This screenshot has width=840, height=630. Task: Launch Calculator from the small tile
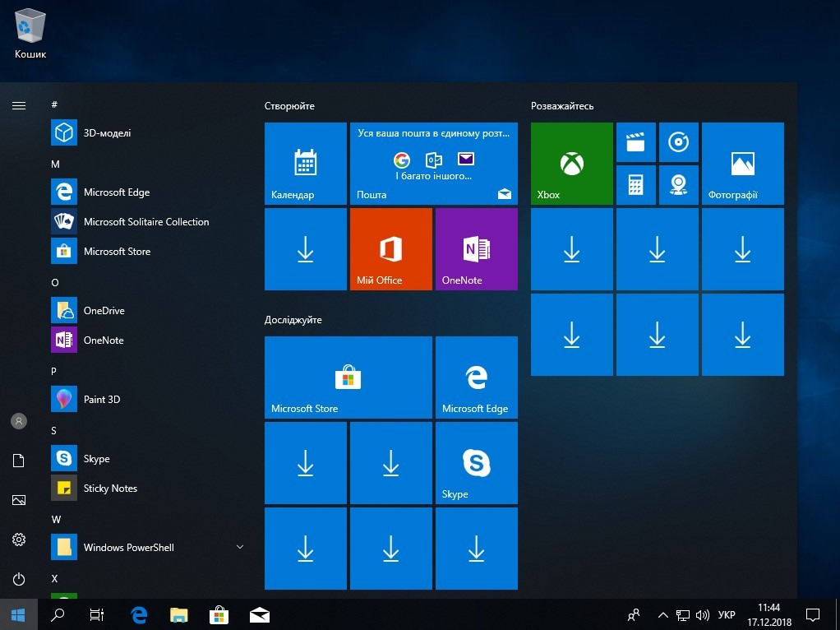coord(635,185)
